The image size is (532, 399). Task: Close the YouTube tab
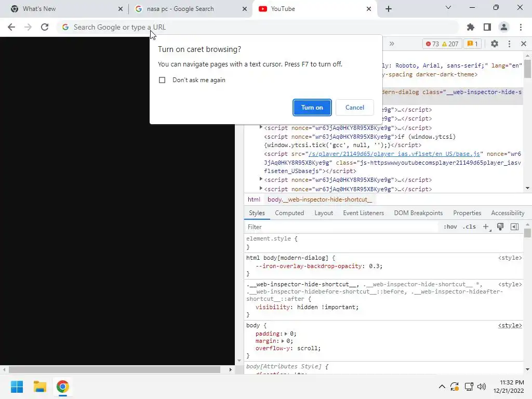tap(369, 9)
